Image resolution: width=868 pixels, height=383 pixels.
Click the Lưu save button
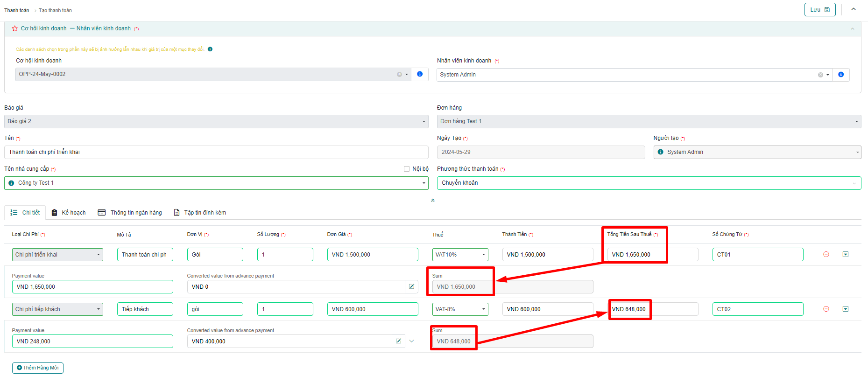[x=819, y=10]
